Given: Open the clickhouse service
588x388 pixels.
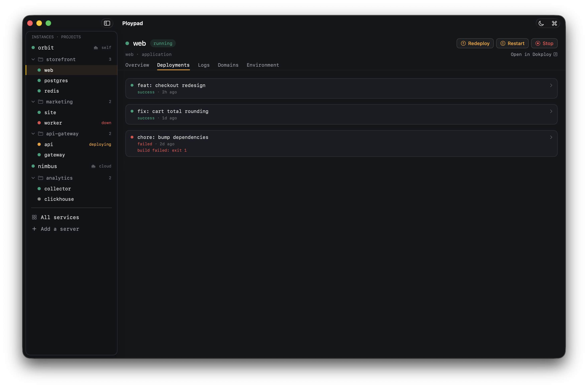Looking at the screenshot, I should [71, 199].
